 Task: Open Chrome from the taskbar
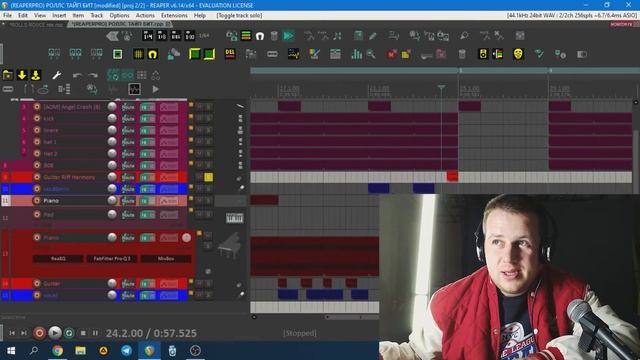tap(58, 350)
